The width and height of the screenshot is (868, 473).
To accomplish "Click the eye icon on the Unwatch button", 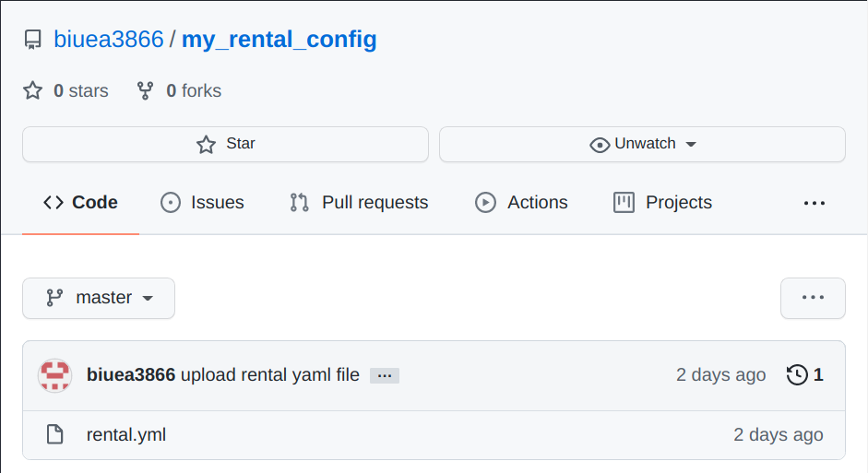I will point(600,145).
